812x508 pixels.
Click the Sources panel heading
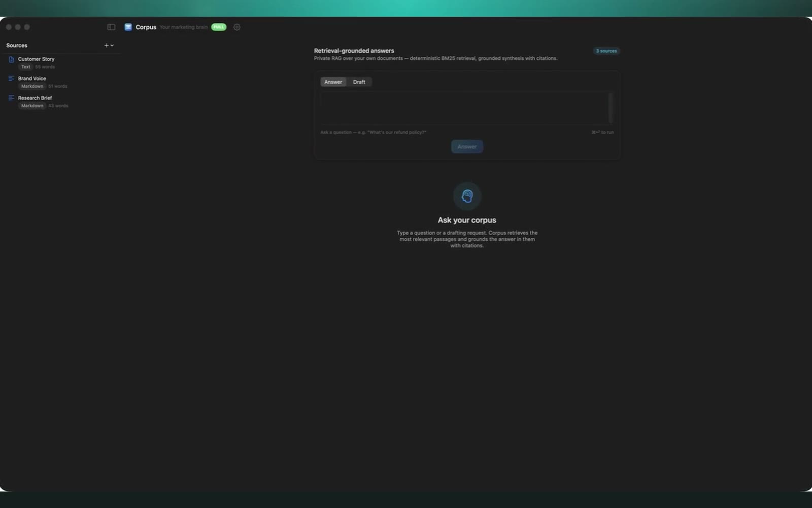point(17,45)
